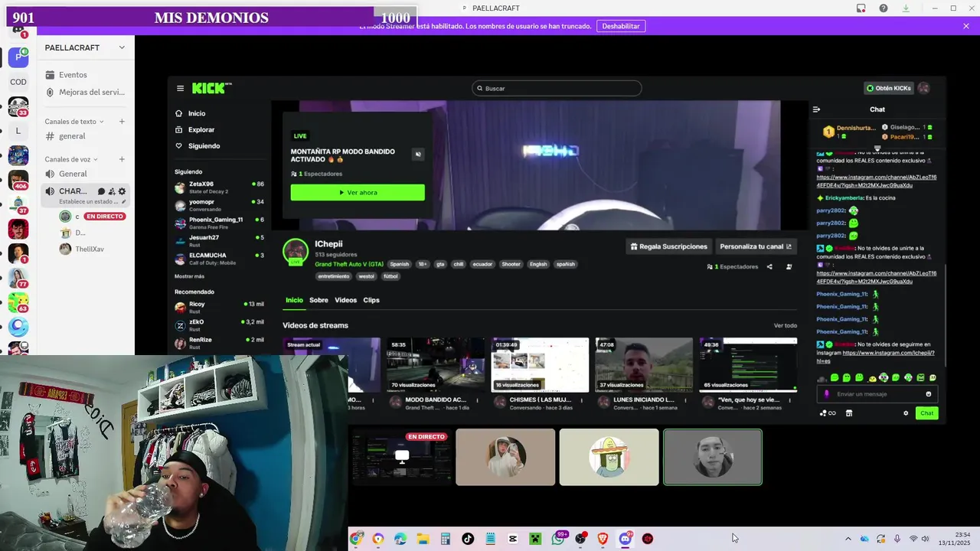Invite people to CHAR voice channel
980x551 pixels.
point(112,191)
